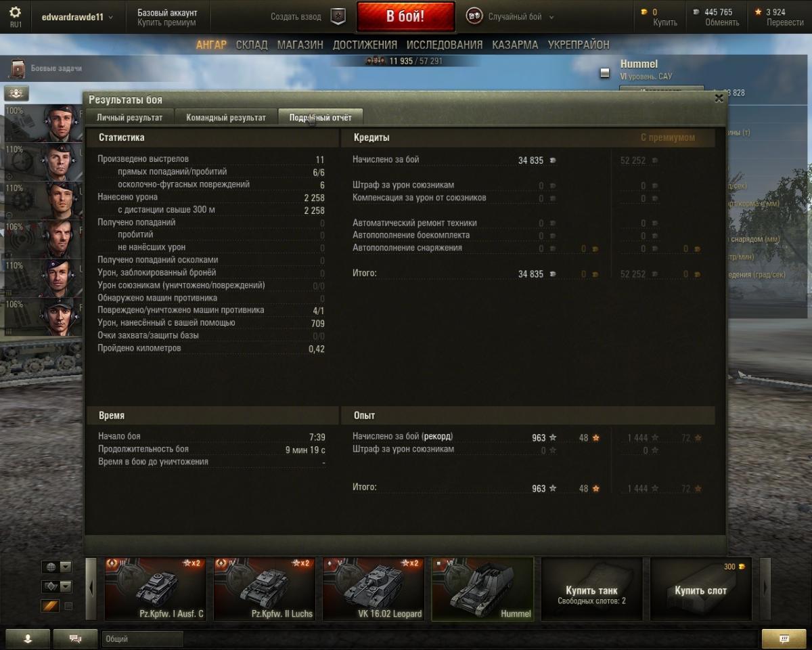Click Купить gold link
812x650 pixels.
[x=665, y=22]
